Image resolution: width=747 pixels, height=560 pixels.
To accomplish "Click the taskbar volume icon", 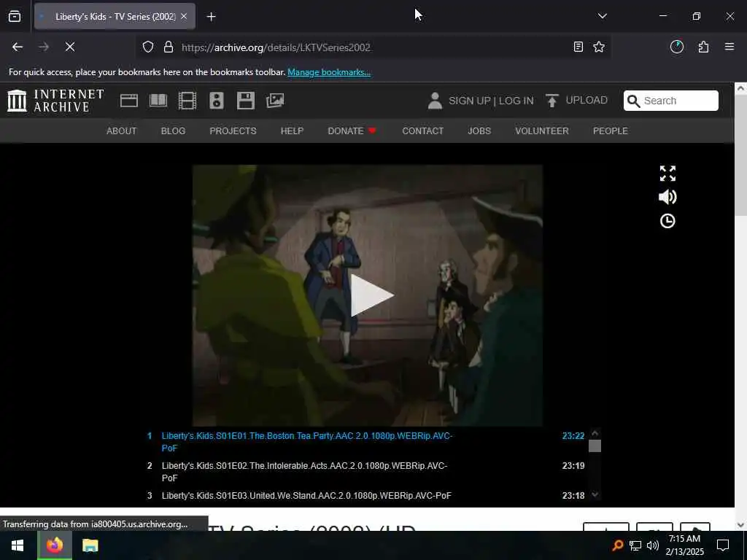I will [653, 545].
